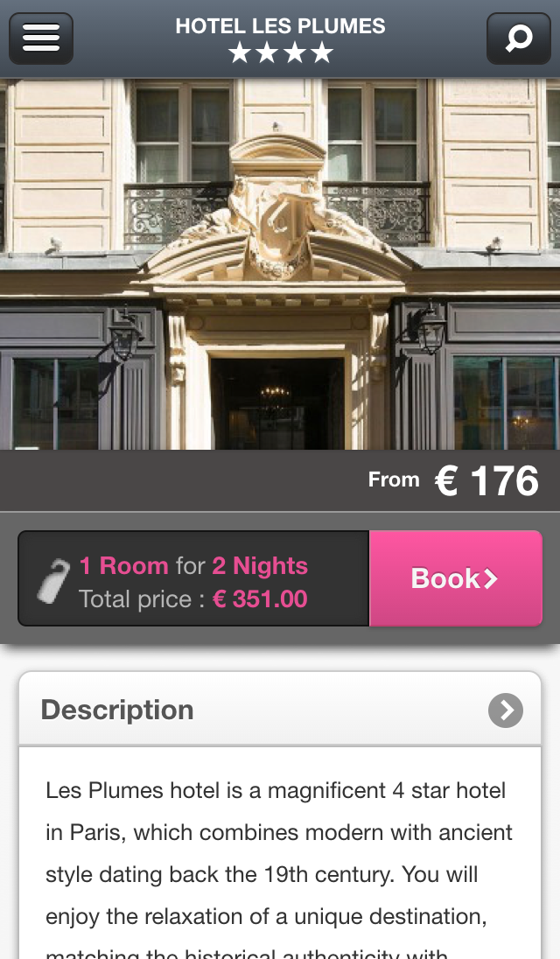The height and width of the screenshot is (959, 560).
Task: Select the Hotel Les Plumes title
Action: coord(281,26)
